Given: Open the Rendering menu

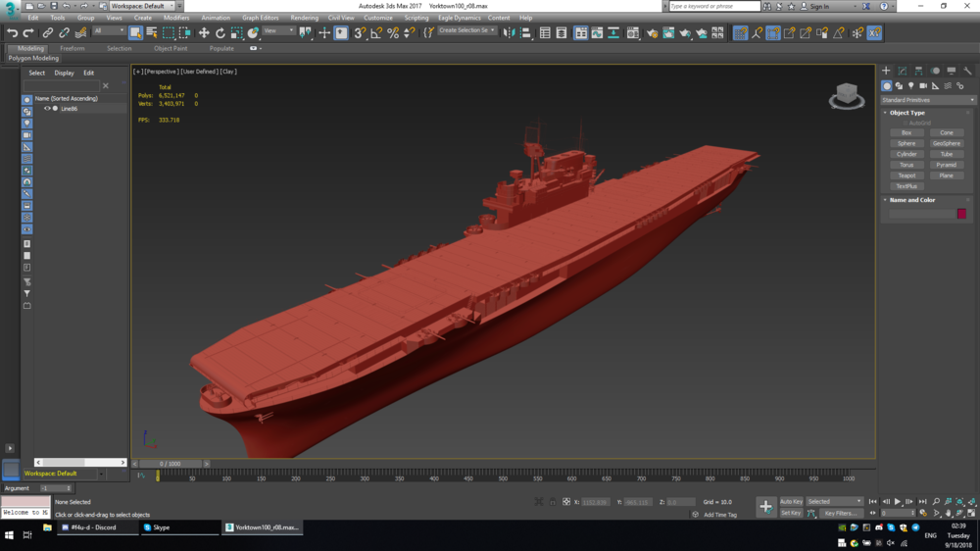Looking at the screenshot, I should point(305,18).
